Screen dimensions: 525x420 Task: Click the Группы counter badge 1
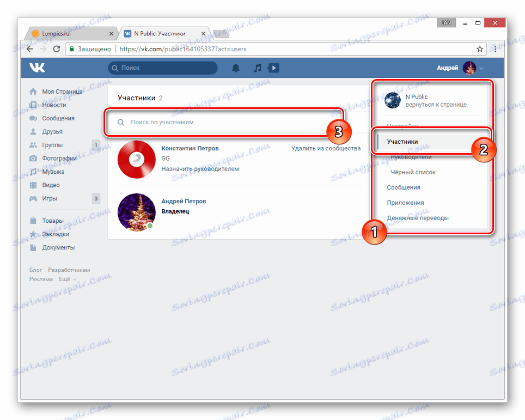pos(96,145)
